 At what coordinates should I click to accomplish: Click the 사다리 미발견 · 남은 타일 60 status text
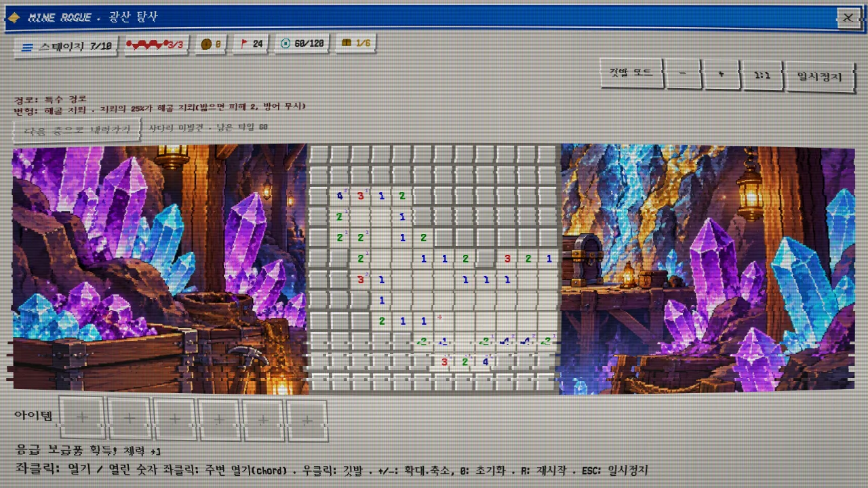208,127
